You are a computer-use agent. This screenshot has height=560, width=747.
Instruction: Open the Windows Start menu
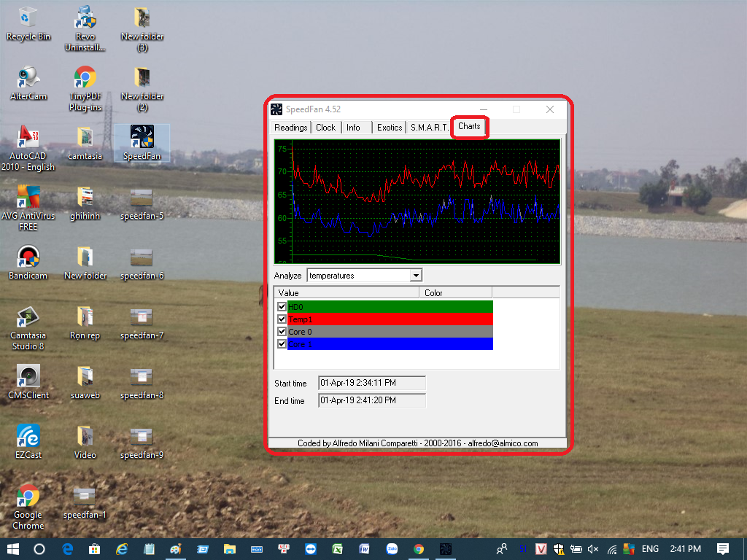pos(12,549)
